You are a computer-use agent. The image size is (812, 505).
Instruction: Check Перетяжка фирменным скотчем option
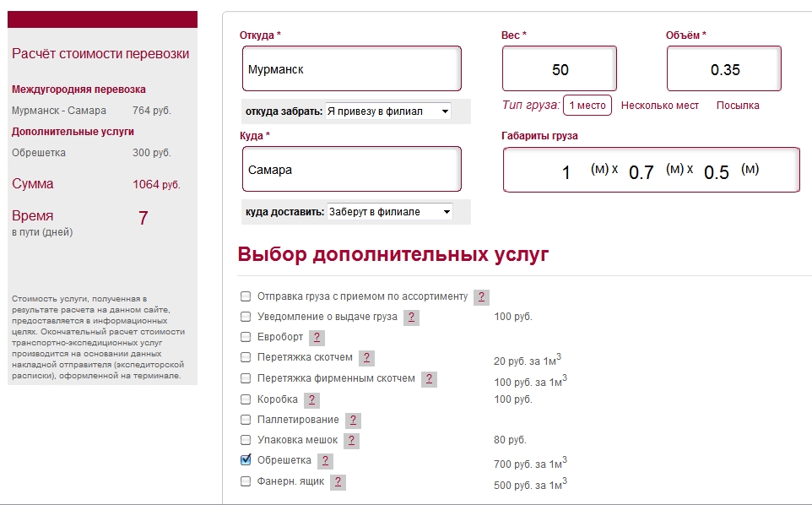[246, 378]
